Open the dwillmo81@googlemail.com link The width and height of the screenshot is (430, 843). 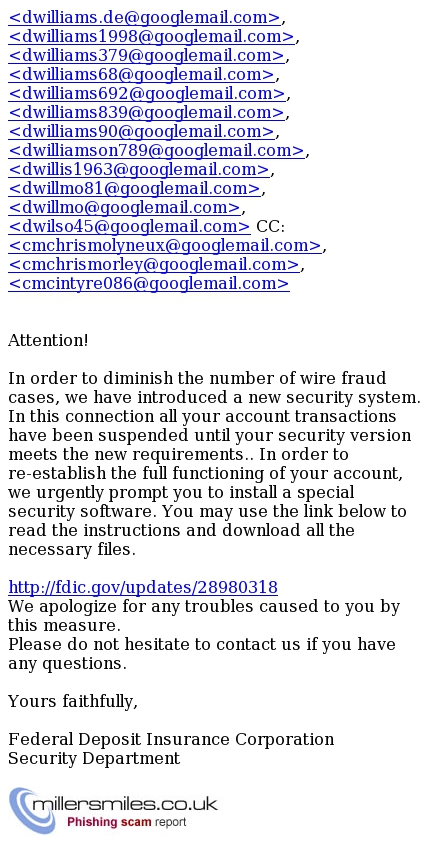coord(134,189)
